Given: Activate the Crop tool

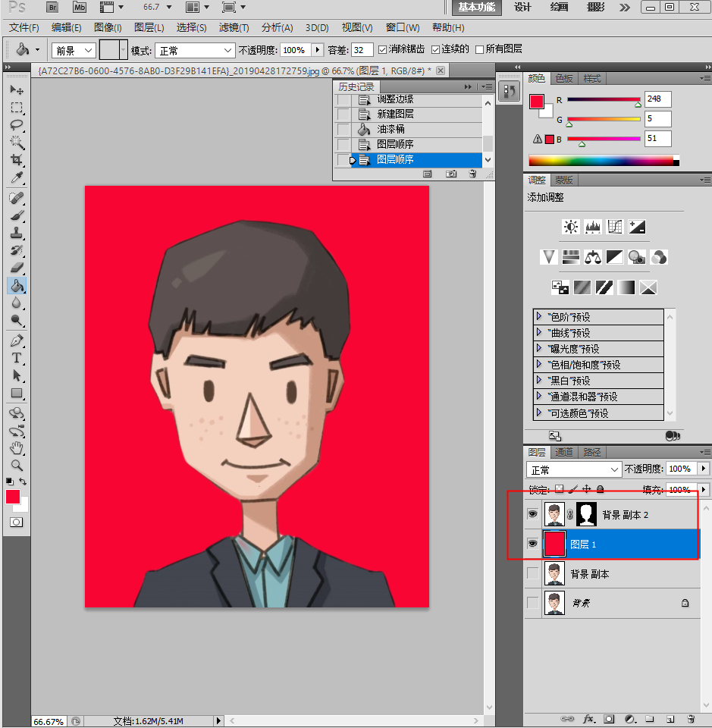Looking at the screenshot, I should (x=17, y=160).
